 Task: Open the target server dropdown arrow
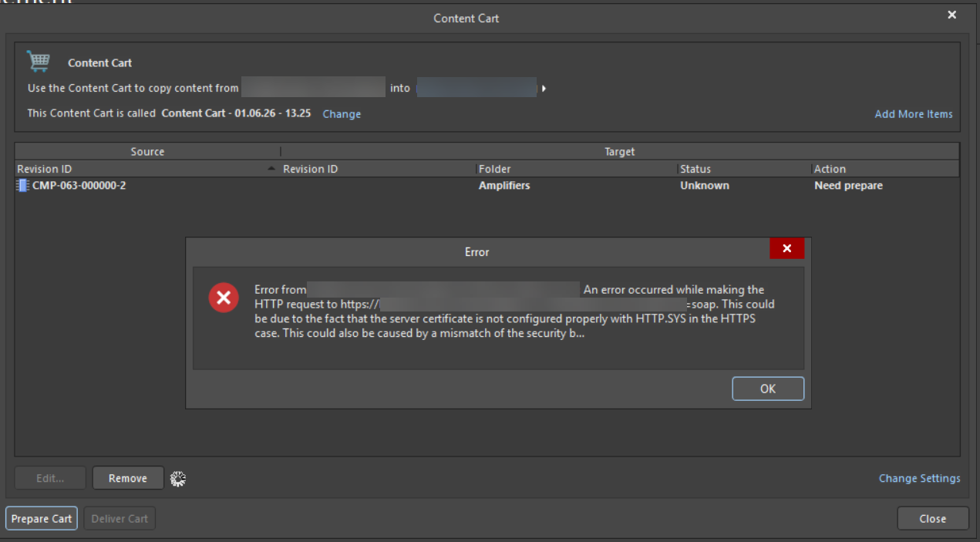pyautogui.click(x=544, y=89)
